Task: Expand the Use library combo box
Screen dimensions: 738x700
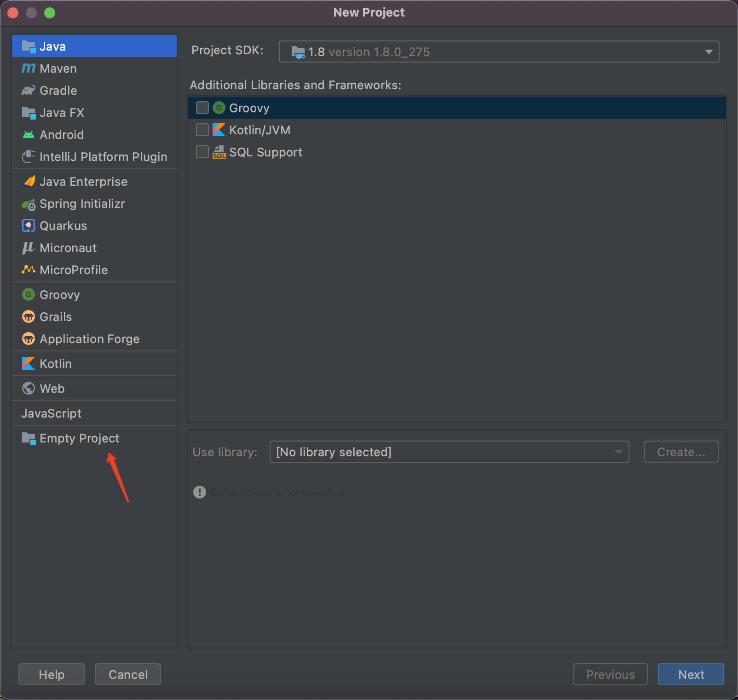Action: [449, 452]
